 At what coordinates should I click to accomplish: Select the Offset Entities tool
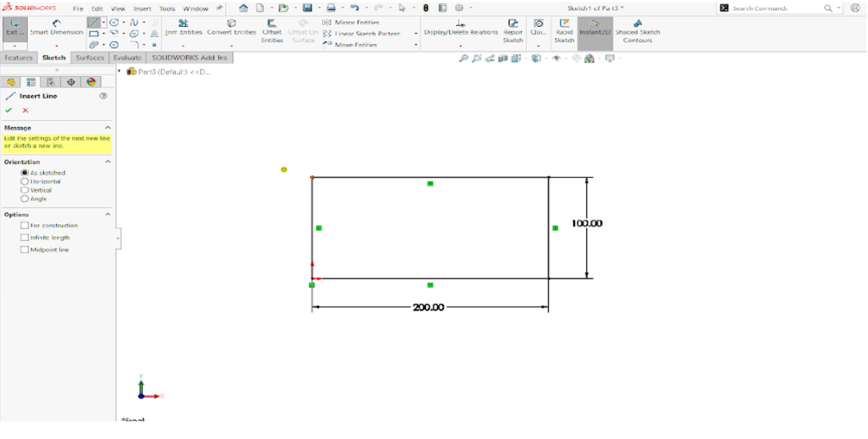tap(272, 29)
